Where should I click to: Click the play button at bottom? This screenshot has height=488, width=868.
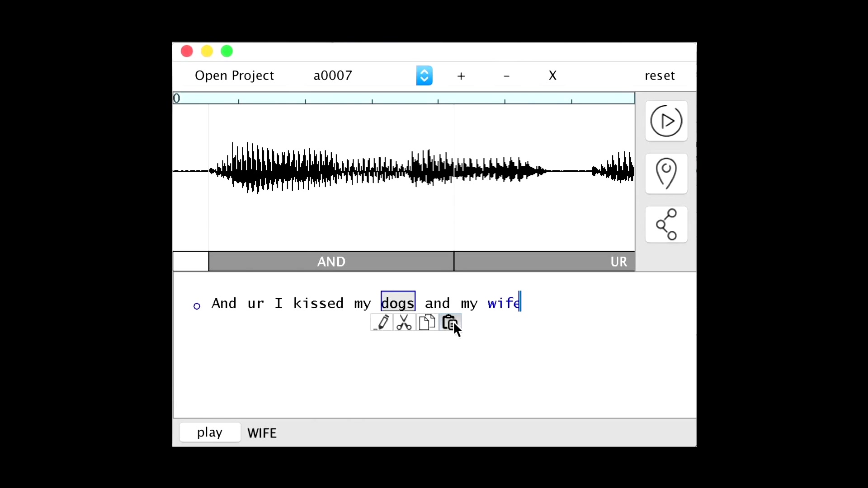coord(210,432)
